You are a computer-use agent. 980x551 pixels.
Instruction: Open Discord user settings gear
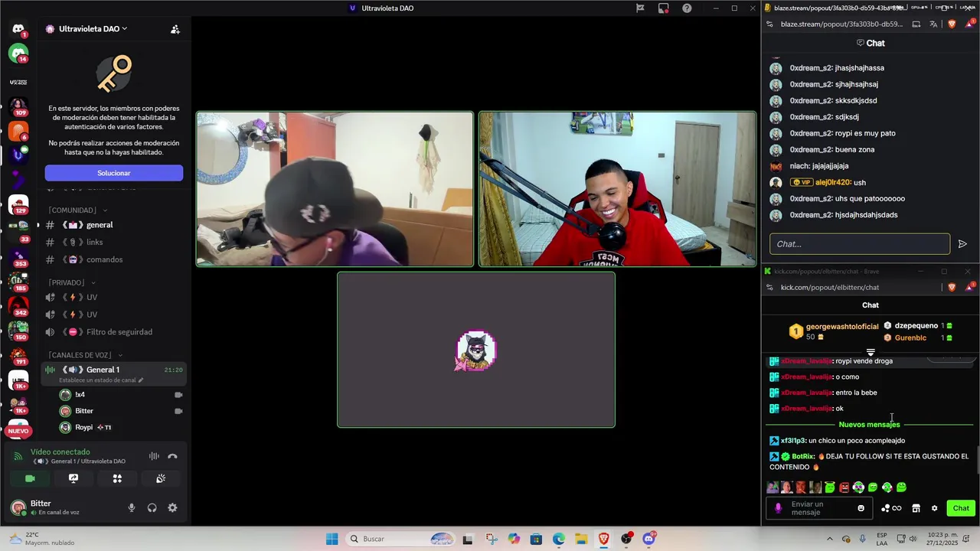click(172, 507)
